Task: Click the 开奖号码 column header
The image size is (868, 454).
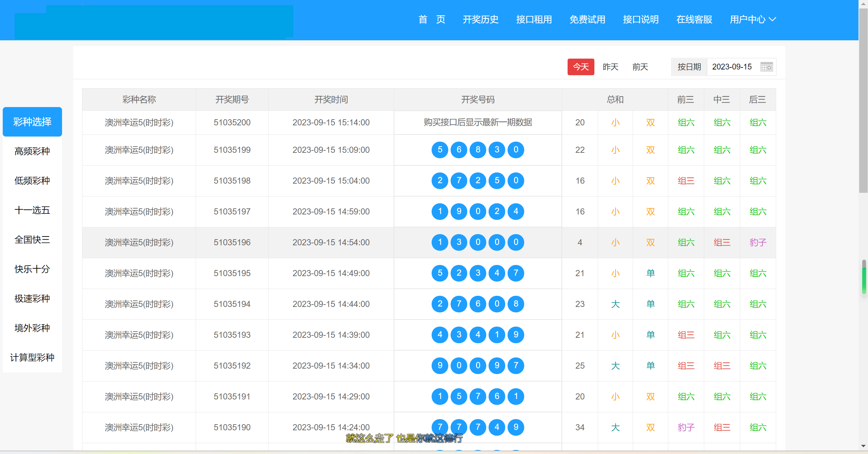Action: pyautogui.click(x=478, y=100)
